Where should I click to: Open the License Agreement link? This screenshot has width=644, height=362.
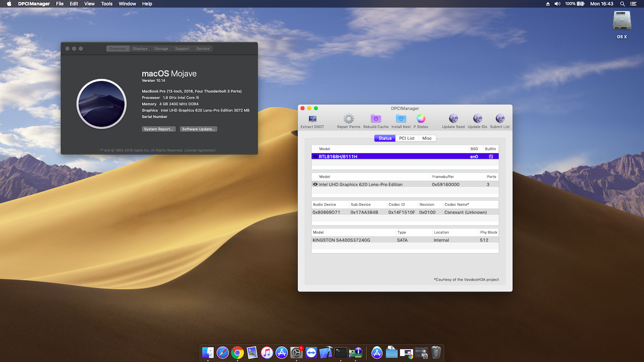pyautogui.click(x=200, y=150)
